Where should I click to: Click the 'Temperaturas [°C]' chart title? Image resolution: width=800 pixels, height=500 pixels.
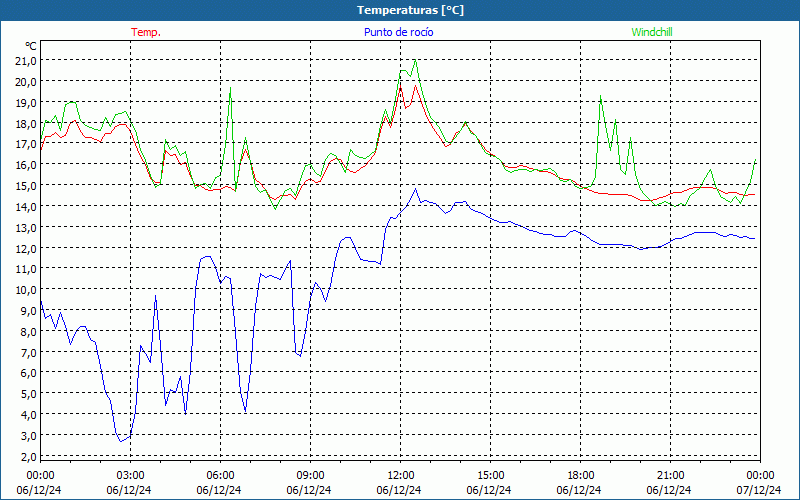410,10
